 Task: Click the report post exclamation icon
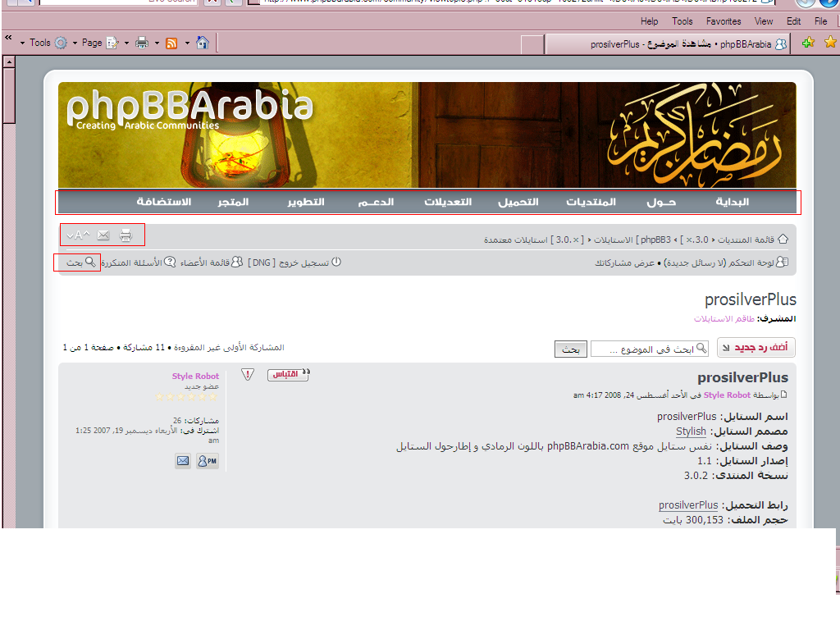tap(248, 374)
